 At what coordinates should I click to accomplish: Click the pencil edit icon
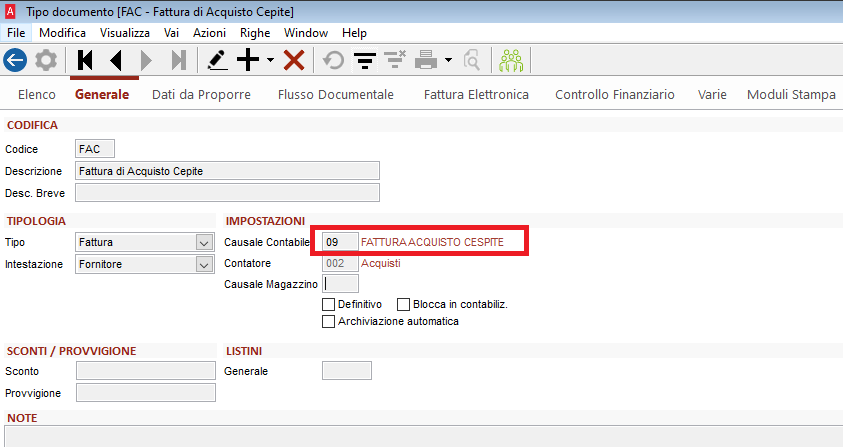(x=217, y=60)
